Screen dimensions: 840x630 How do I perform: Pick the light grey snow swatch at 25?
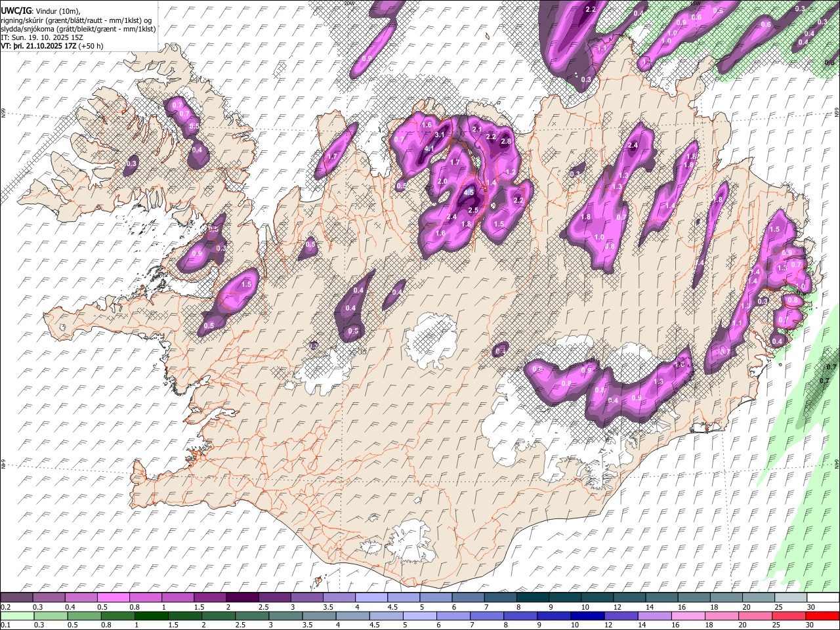pyautogui.click(x=790, y=598)
